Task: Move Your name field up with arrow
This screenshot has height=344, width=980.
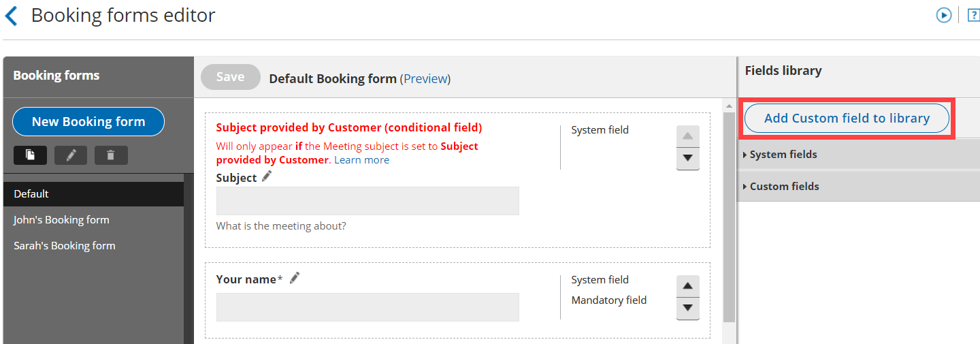Action: 687,286
